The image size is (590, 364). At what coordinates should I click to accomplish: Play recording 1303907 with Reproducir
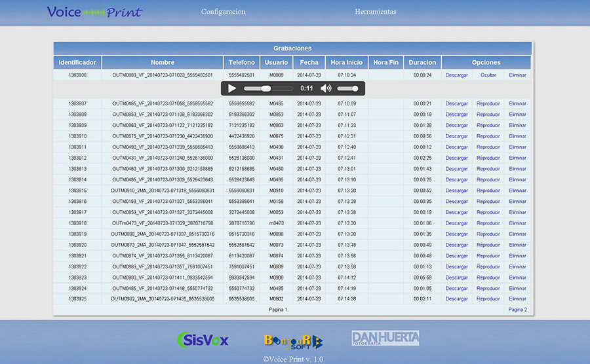[488, 103]
